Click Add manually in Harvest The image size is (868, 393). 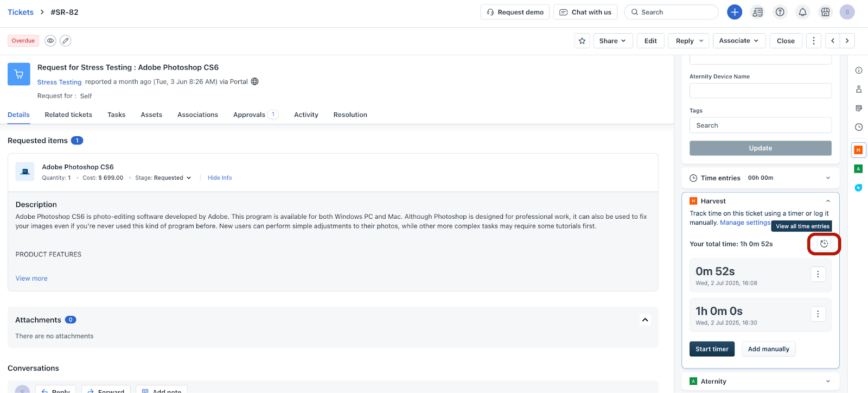pyautogui.click(x=768, y=349)
